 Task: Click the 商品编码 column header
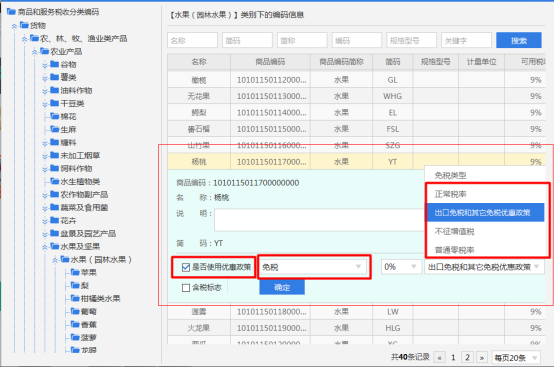[270, 62]
